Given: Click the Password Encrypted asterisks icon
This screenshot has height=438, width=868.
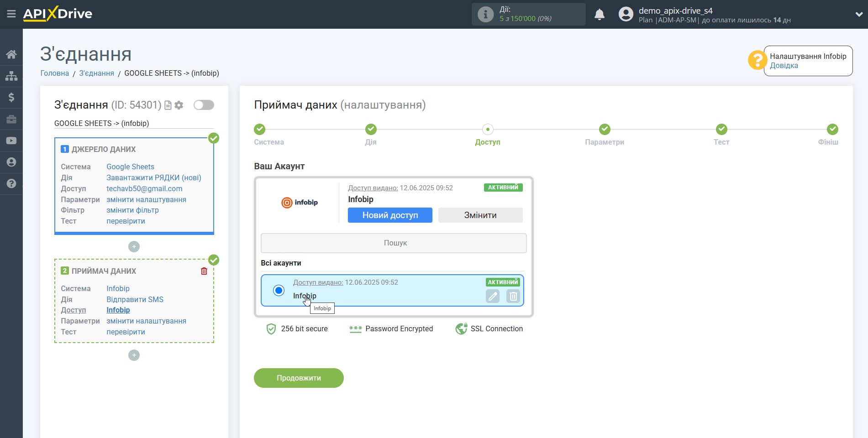Looking at the screenshot, I should 356,329.
